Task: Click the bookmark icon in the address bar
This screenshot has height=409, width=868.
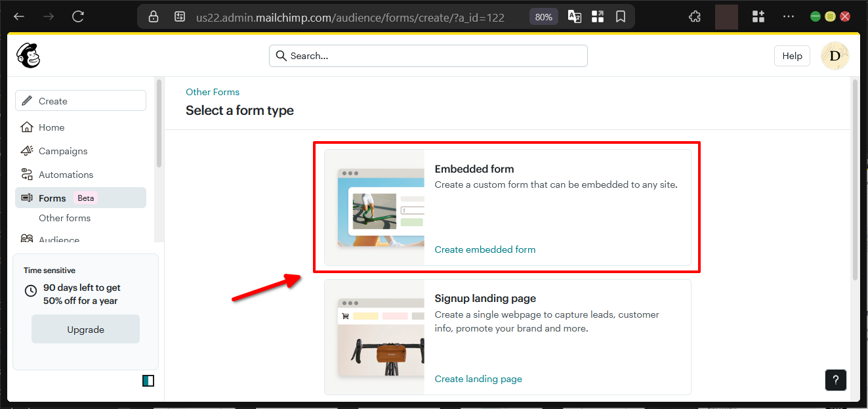Action: [620, 16]
